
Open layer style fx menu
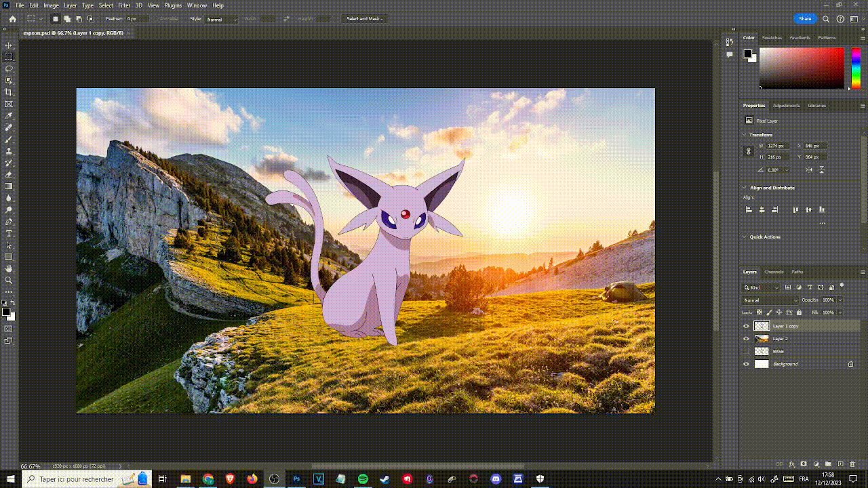pyautogui.click(x=791, y=464)
